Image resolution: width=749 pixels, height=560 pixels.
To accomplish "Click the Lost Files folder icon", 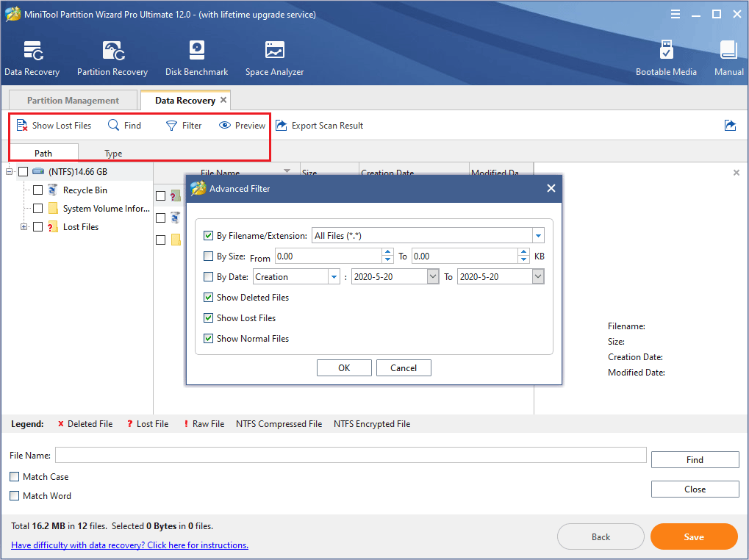I will tap(52, 227).
